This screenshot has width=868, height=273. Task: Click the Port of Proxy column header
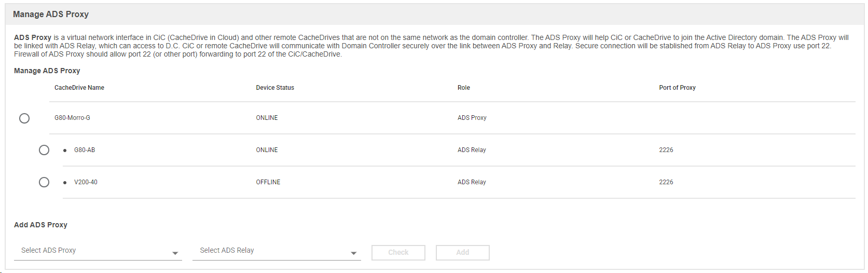coord(677,88)
